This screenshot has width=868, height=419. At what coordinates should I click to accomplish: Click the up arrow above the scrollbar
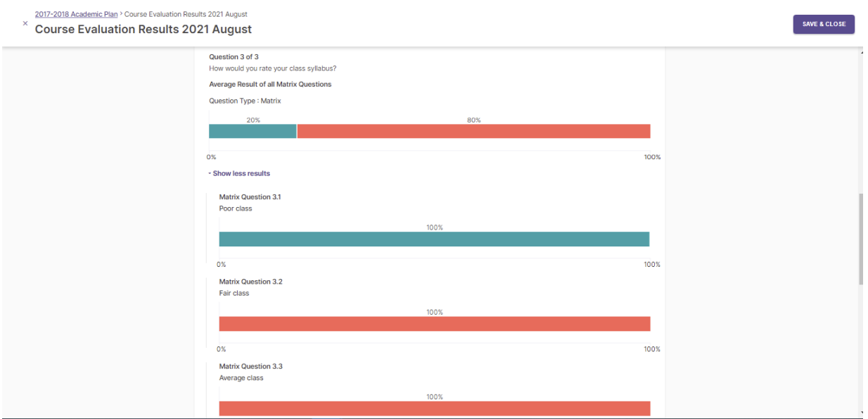[862, 53]
